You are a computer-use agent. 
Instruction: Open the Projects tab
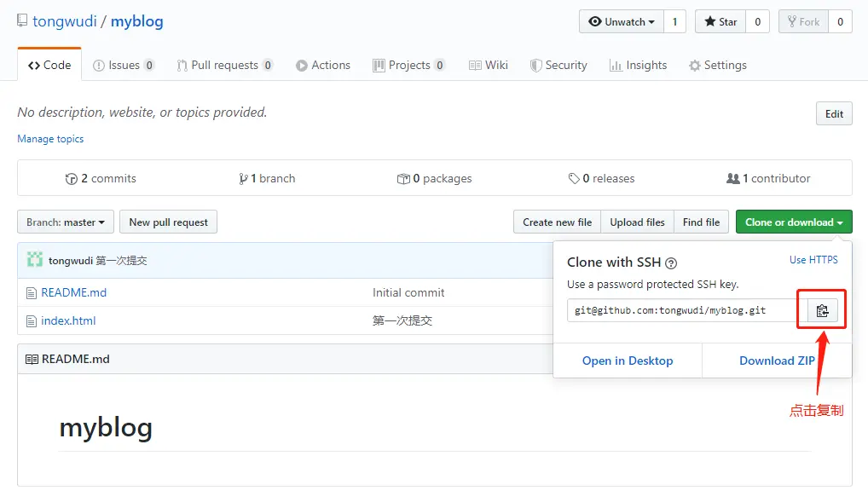click(408, 65)
